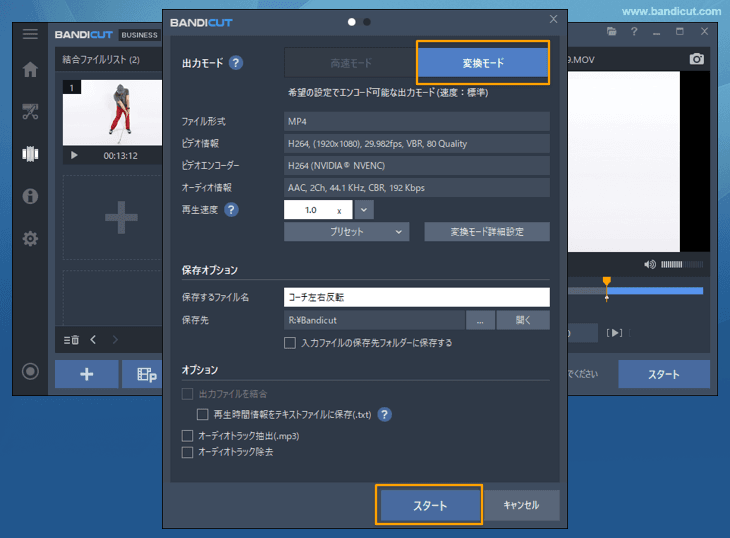The width and height of the screenshot is (730, 538).
Task: Check the オーディオトラック抽出(.mp3) option
Action: click(x=187, y=436)
